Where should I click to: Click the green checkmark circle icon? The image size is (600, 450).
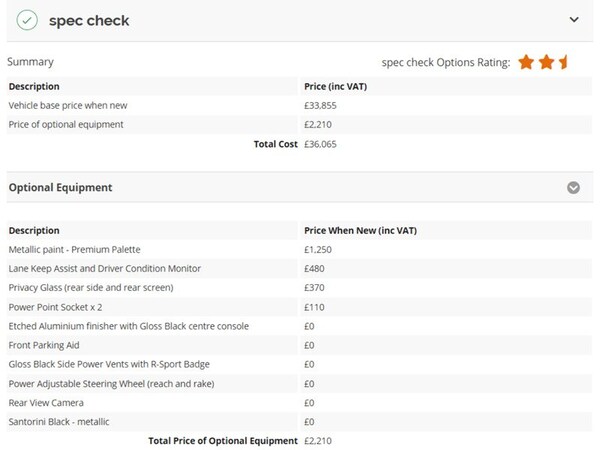(28, 20)
